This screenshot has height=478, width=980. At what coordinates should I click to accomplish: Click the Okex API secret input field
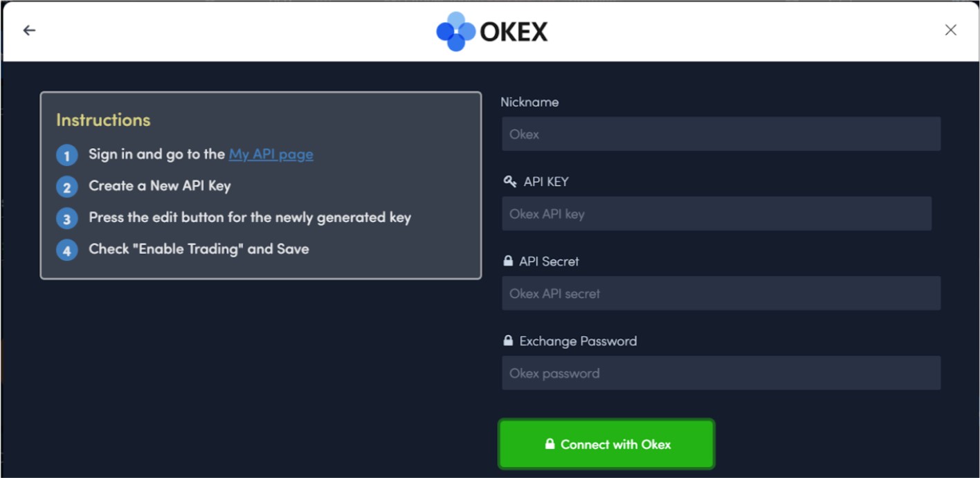pyautogui.click(x=720, y=293)
